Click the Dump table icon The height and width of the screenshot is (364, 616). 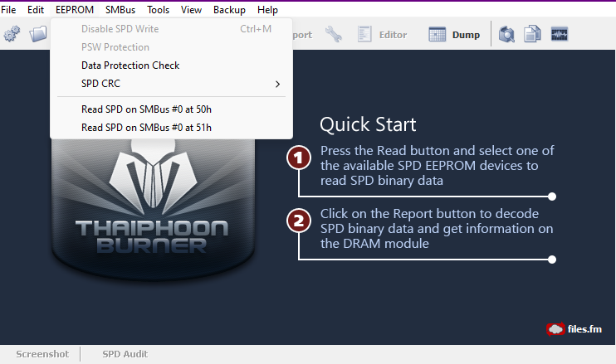click(x=437, y=35)
